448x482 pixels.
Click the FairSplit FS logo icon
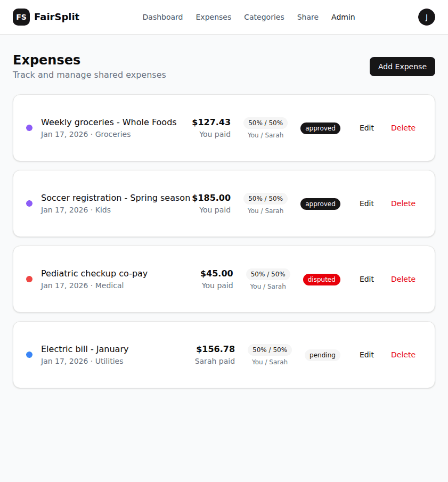pos(21,17)
